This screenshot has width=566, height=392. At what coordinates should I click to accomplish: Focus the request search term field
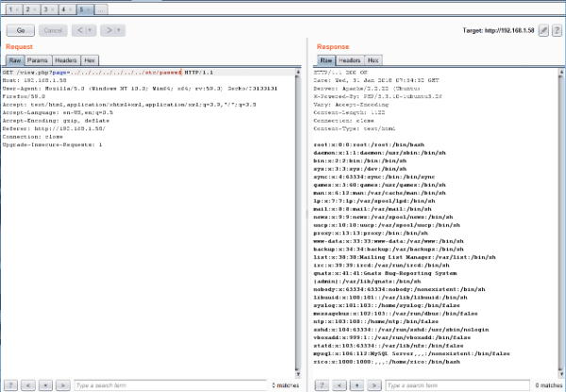point(170,384)
